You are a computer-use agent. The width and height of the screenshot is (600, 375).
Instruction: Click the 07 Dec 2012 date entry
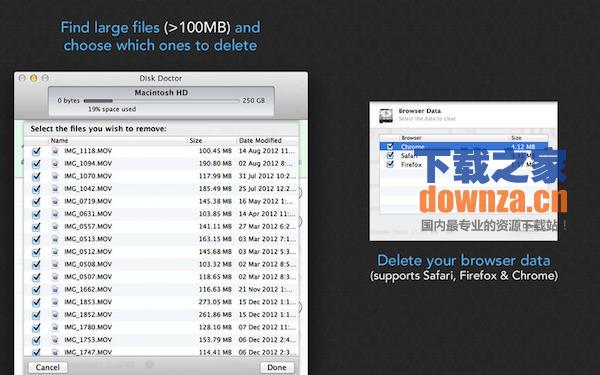tap(267, 327)
